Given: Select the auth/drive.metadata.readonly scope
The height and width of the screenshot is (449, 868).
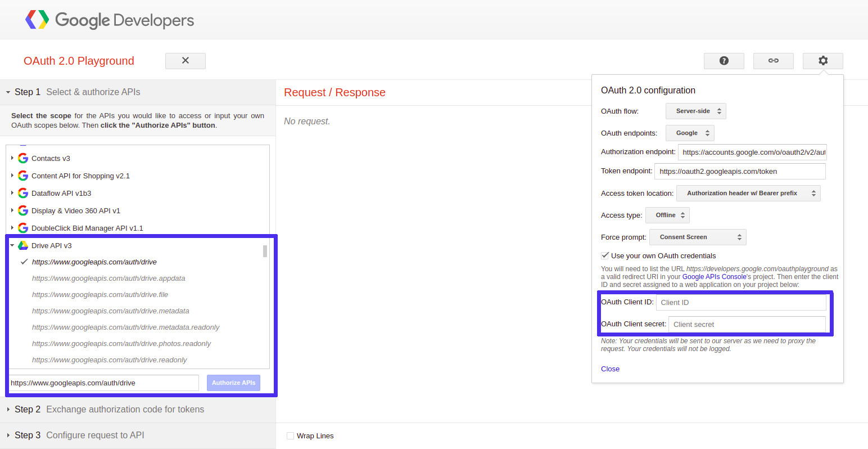Looking at the screenshot, I should (x=126, y=327).
